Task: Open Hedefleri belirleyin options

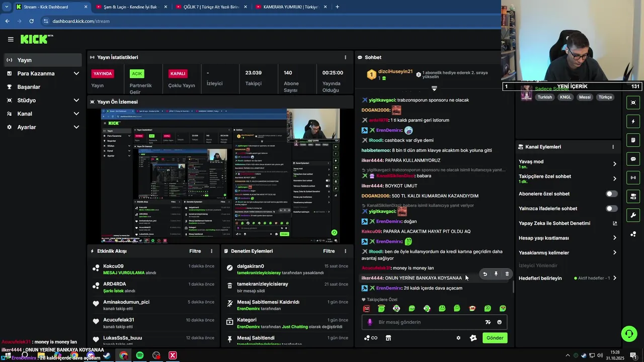Action: 568,278
